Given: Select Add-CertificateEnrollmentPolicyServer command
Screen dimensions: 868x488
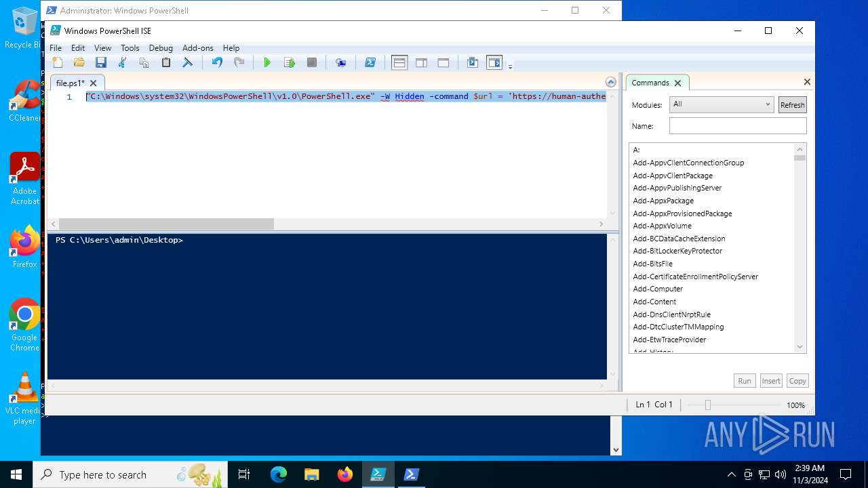Looking at the screenshot, I should tap(695, 277).
